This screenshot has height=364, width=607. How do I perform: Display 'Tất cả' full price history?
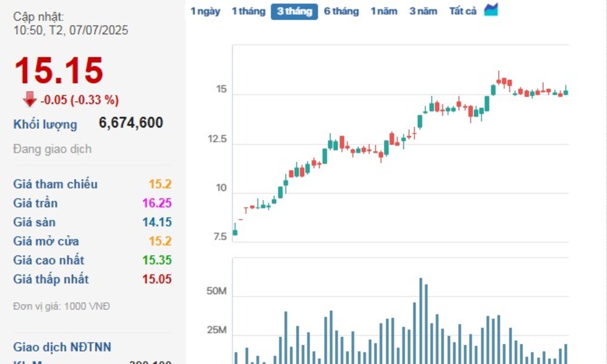click(x=462, y=11)
